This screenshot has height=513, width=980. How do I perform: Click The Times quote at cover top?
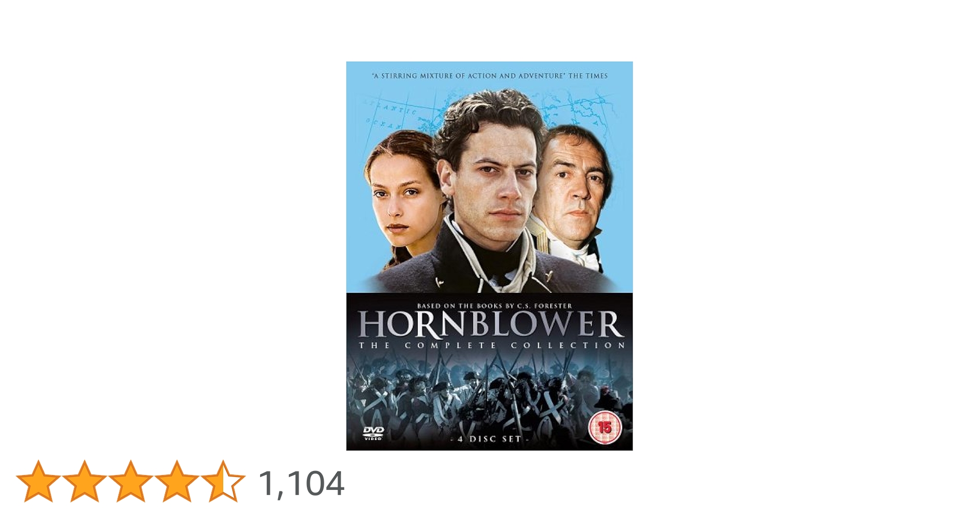point(489,75)
